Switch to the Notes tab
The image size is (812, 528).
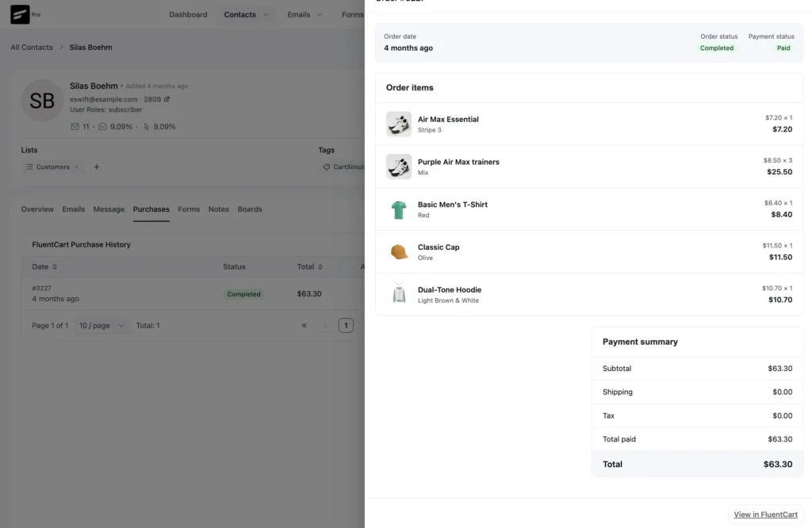pos(219,209)
